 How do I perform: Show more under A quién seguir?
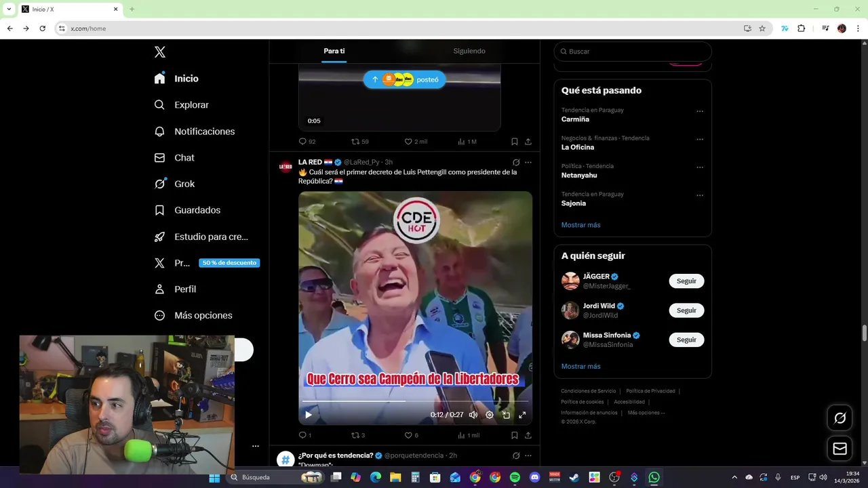pyautogui.click(x=580, y=367)
